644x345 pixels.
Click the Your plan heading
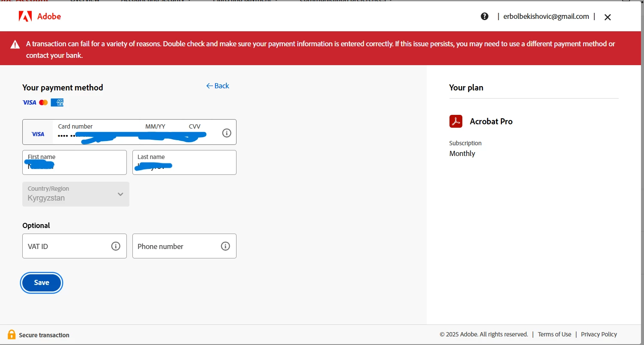[466, 87]
